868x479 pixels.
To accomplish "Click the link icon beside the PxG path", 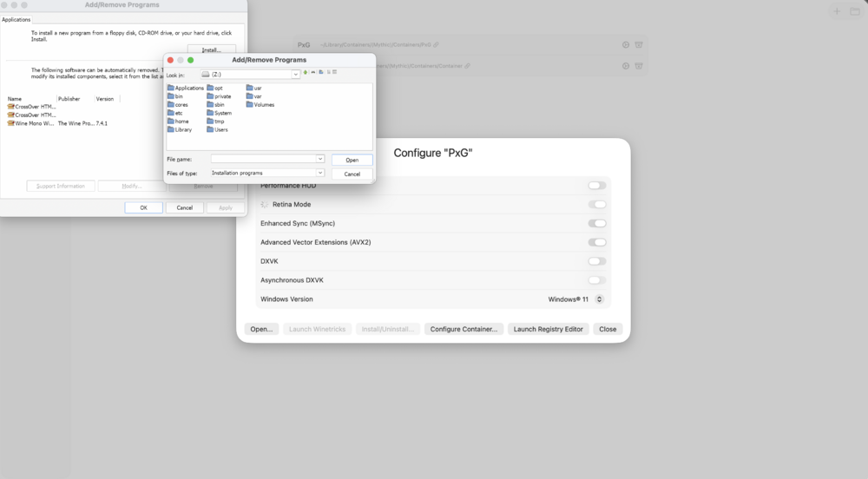I will [437, 45].
